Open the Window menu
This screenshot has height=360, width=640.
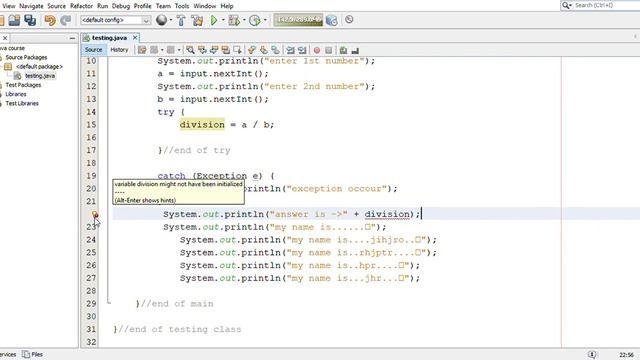[x=204, y=6]
